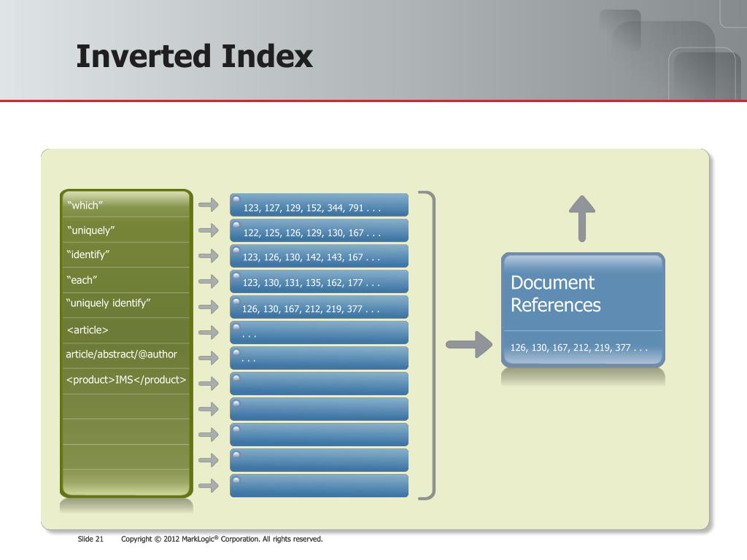Click the "Document References" heading
Screen dimensions: 747x560
tap(555, 294)
